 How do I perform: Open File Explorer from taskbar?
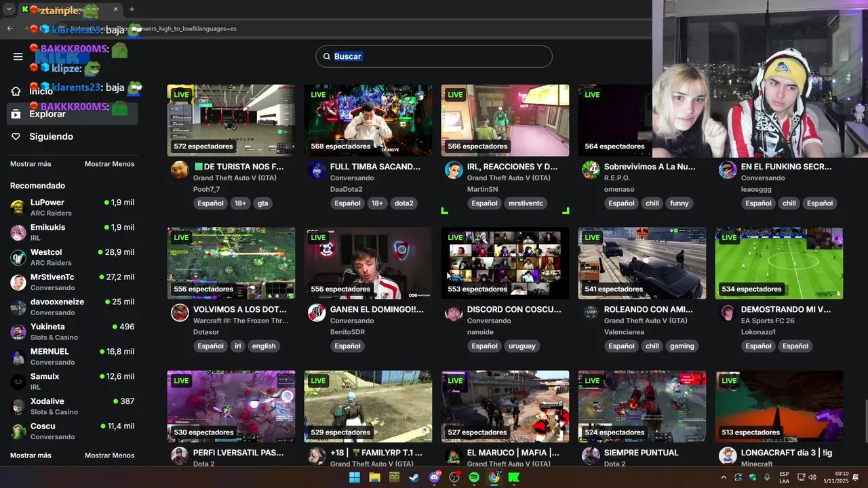(374, 477)
